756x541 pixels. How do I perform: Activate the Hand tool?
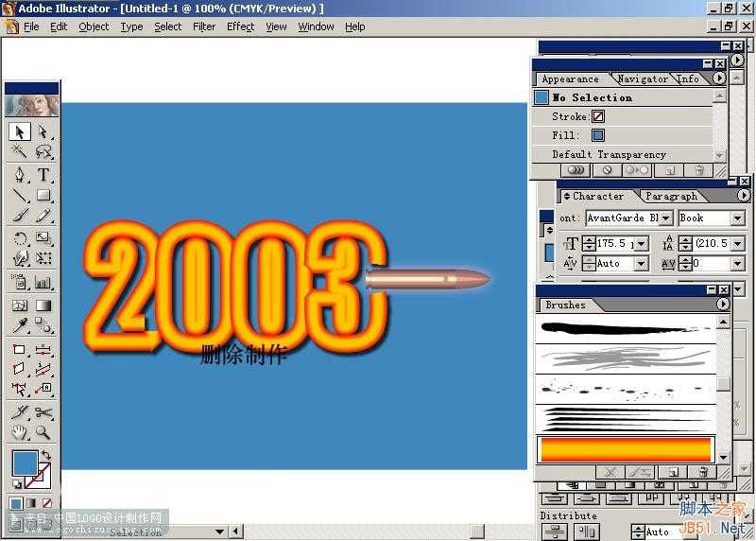coord(20,432)
